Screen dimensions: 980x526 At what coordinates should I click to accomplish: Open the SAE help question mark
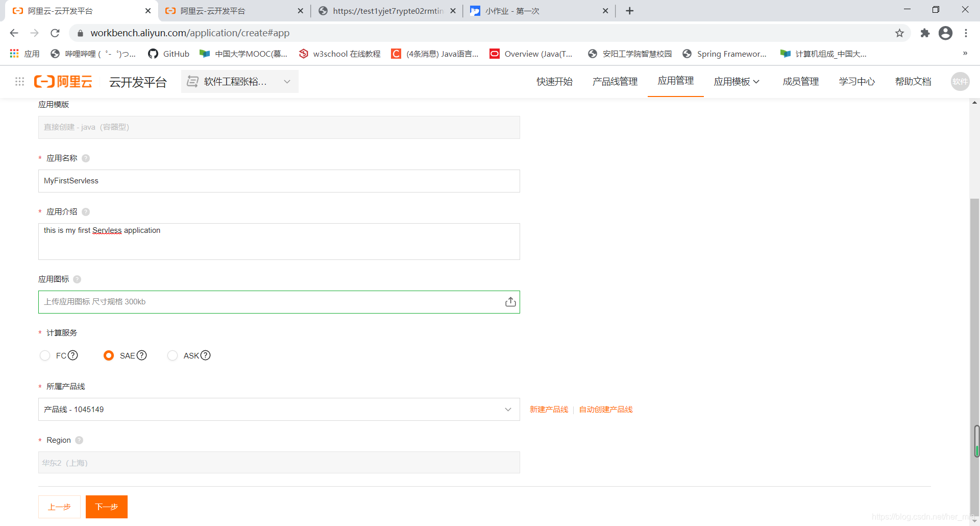[142, 355]
